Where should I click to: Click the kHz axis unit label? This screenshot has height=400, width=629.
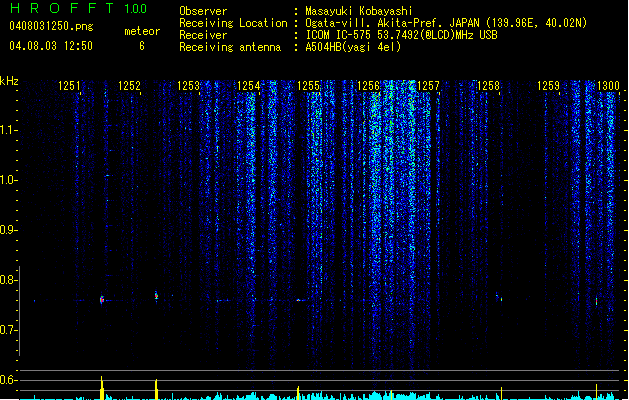(x=9, y=81)
